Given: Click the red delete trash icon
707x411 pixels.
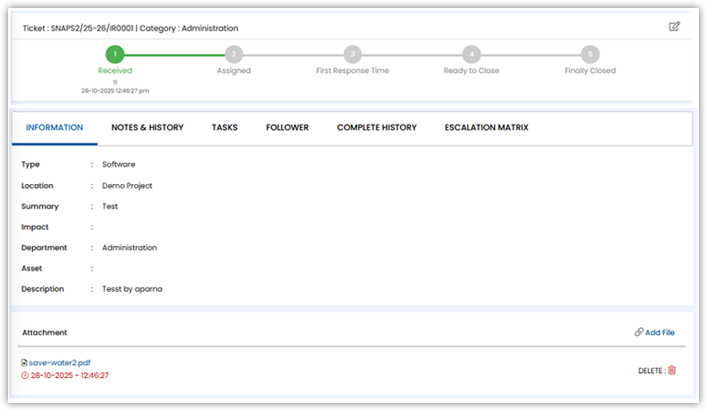Looking at the screenshot, I should 672,370.
